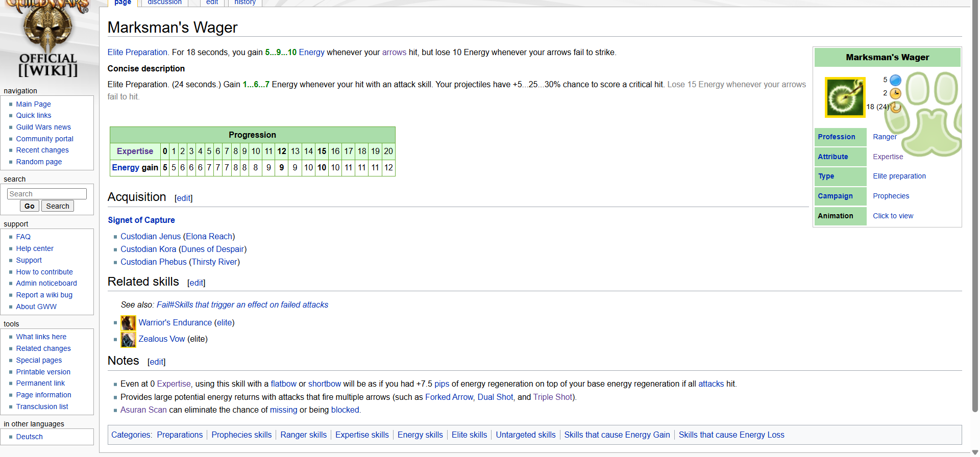Open the Untargeted skills category
The height and width of the screenshot is (457, 980).
coord(525,435)
